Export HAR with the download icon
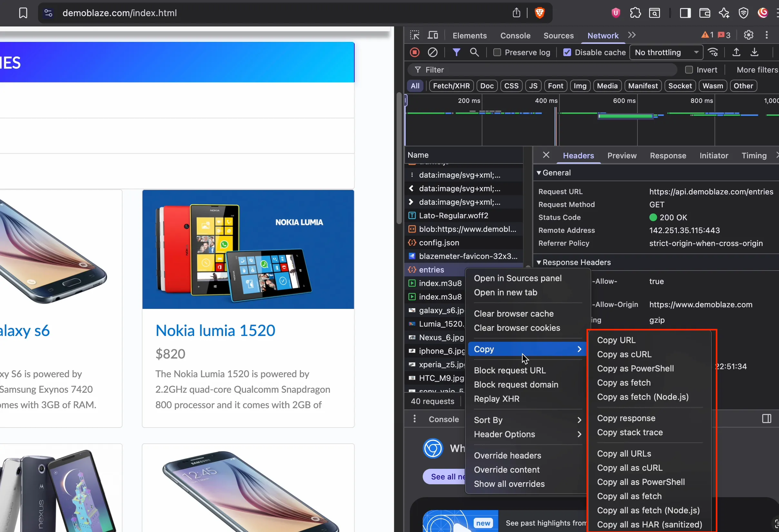The height and width of the screenshot is (532, 779). [x=755, y=52]
